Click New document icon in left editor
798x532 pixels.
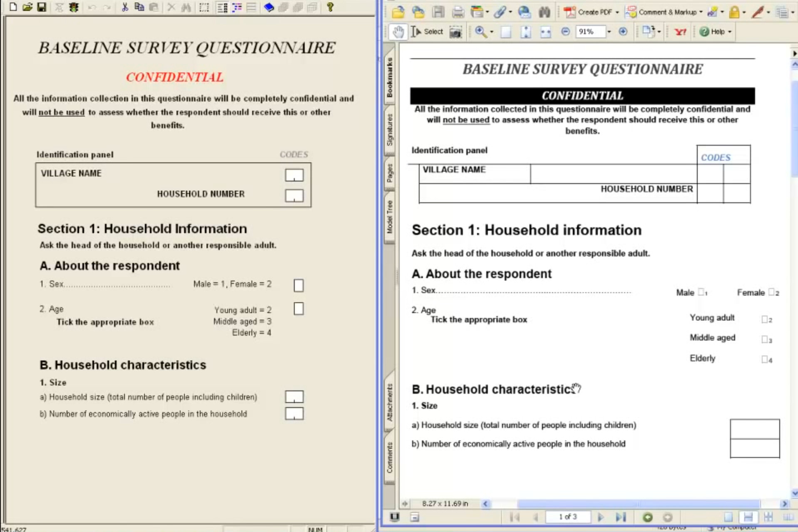pyautogui.click(x=13, y=7)
